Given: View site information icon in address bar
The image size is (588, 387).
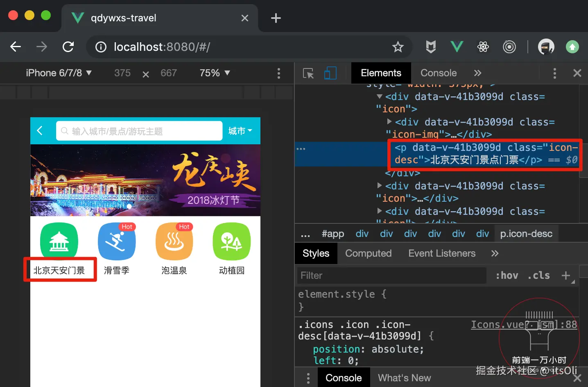Looking at the screenshot, I should [101, 47].
